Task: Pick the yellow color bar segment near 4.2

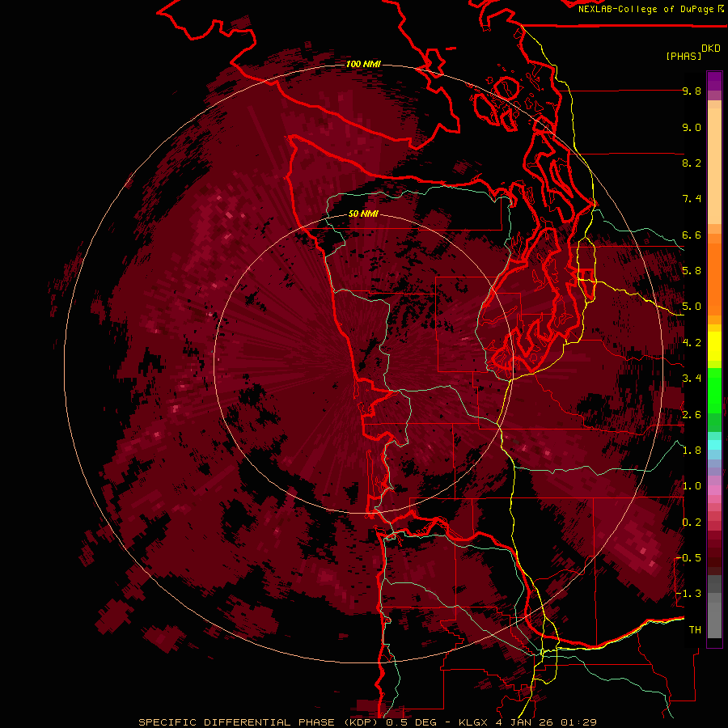Action: 714,346
